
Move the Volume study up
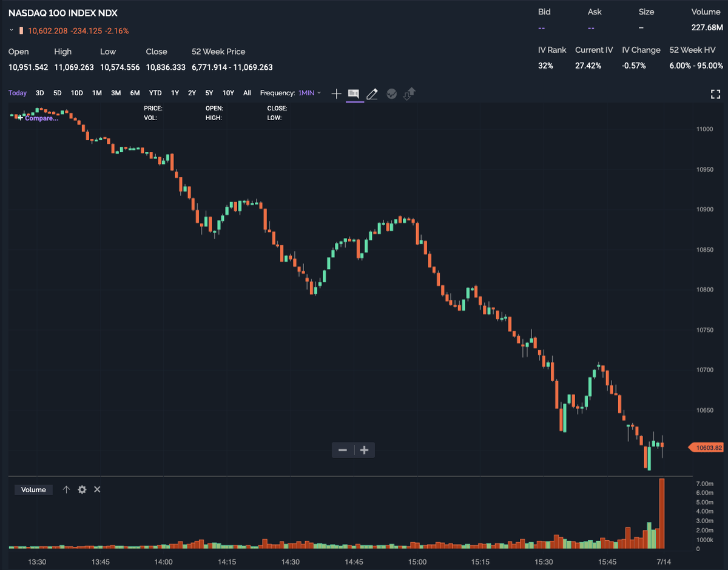(x=67, y=489)
